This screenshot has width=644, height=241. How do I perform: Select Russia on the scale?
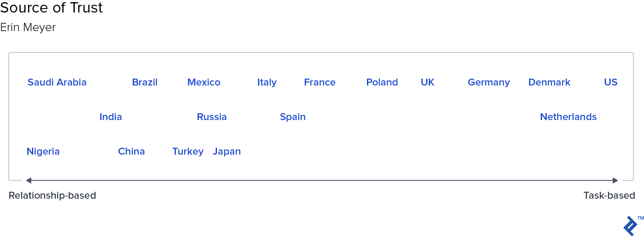(x=212, y=117)
